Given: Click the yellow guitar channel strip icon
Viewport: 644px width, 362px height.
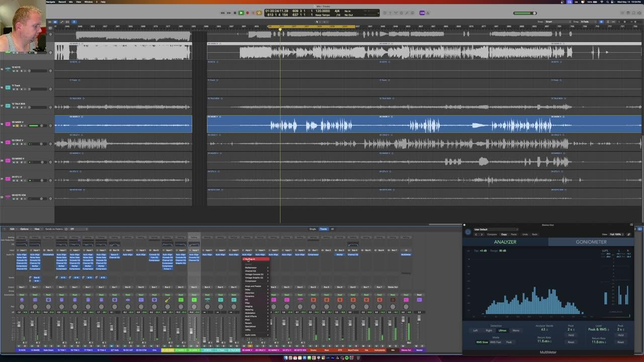Looking at the screenshot, I should click(x=168, y=300).
